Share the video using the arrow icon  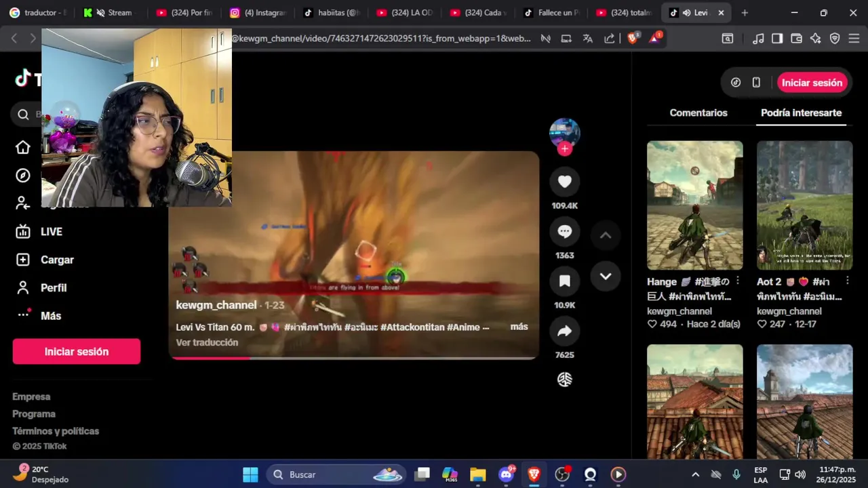point(564,331)
